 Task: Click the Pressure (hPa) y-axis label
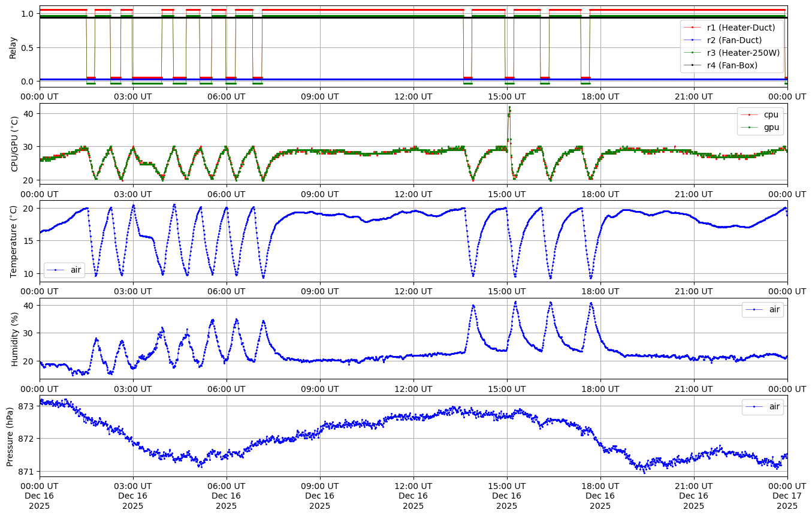click(x=10, y=436)
